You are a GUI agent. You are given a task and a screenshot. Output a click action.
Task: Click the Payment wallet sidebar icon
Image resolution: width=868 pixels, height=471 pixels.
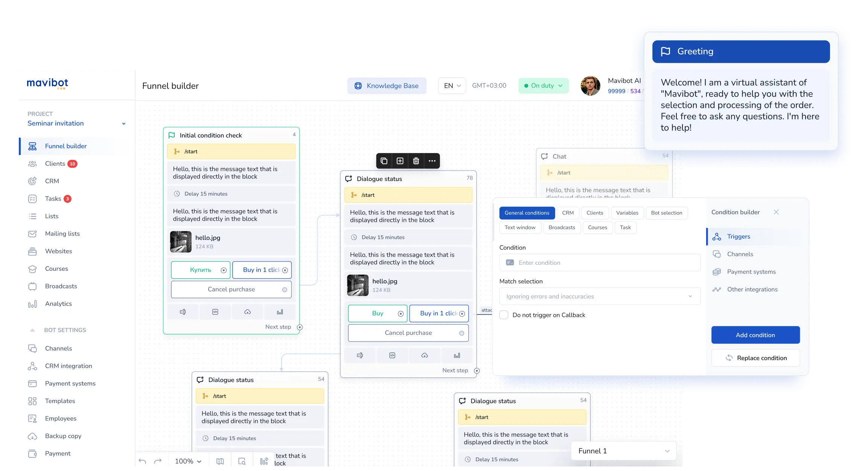tap(32, 453)
